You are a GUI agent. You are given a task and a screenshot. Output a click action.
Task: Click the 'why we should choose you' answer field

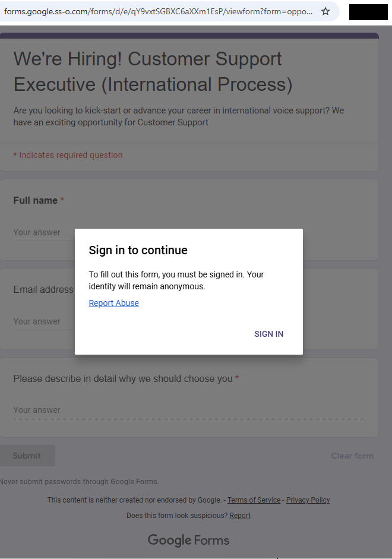(x=36, y=410)
